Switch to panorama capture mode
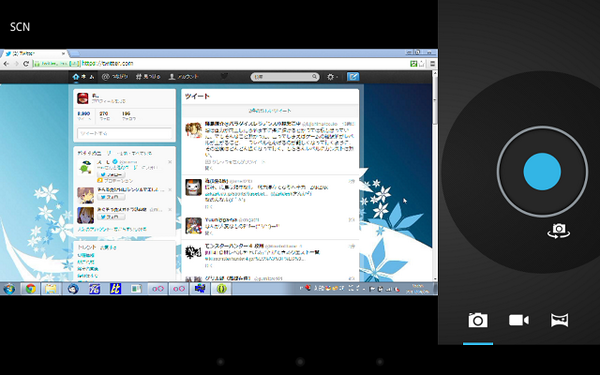Screen dimensions: 600x375 pos(559,320)
